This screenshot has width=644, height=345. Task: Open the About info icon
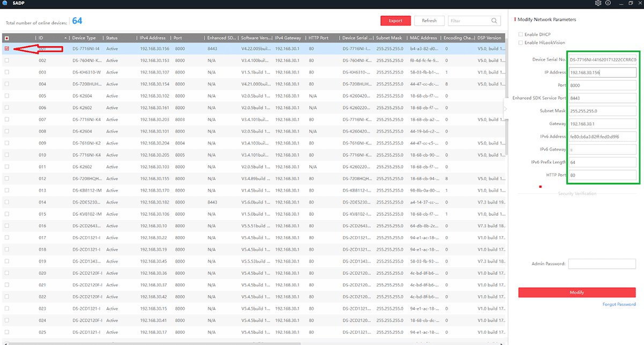608,3
